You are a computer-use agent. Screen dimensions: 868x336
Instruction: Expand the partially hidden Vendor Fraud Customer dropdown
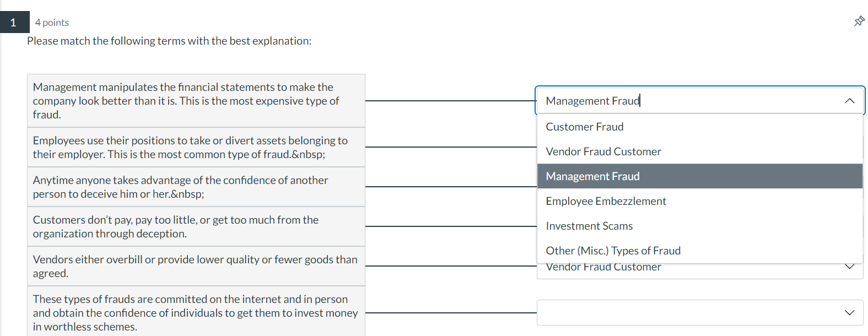point(849,266)
